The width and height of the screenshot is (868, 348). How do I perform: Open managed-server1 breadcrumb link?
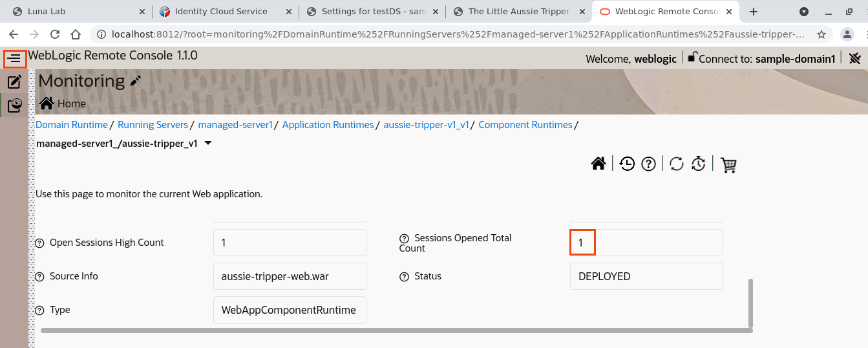coord(235,125)
